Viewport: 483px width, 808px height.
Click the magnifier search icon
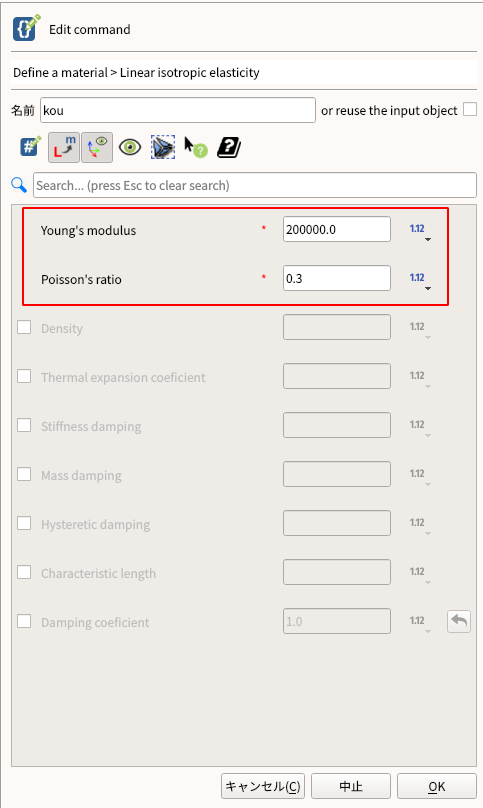pos(19,184)
